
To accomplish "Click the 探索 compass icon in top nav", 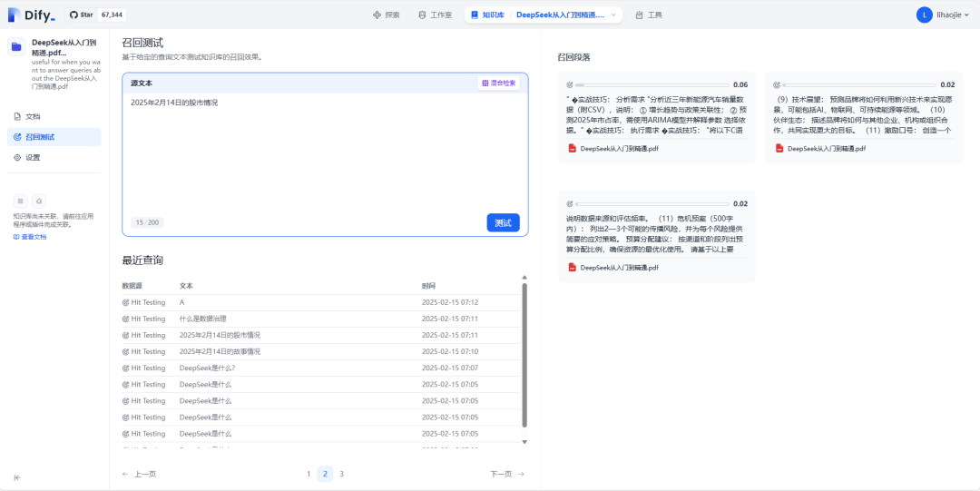I will point(377,15).
